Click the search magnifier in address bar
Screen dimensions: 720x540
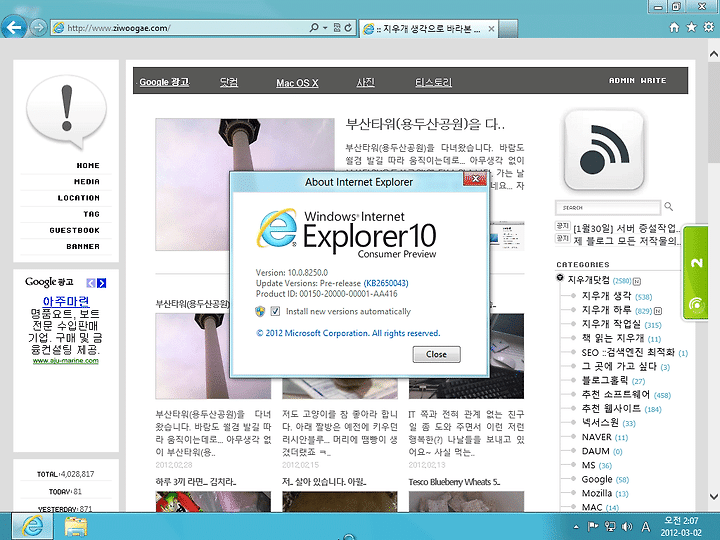point(314,28)
